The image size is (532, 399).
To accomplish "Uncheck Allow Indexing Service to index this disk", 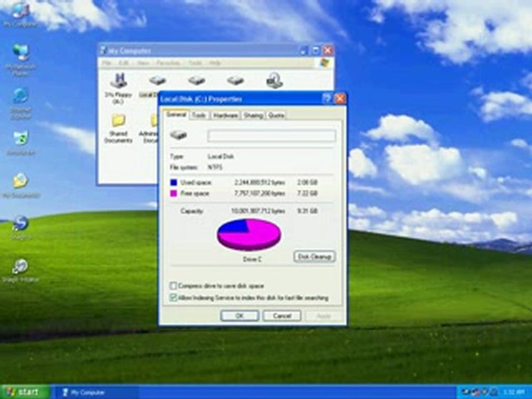I will pyautogui.click(x=173, y=298).
